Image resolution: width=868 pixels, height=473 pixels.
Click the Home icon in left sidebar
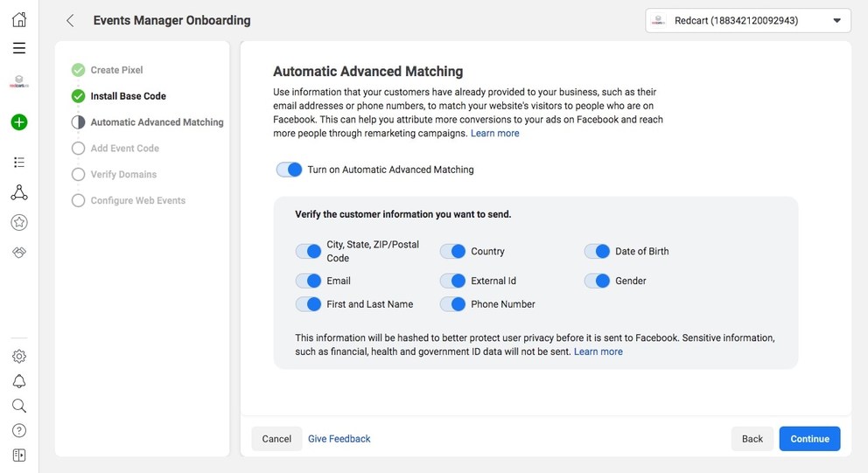(x=19, y=19)
